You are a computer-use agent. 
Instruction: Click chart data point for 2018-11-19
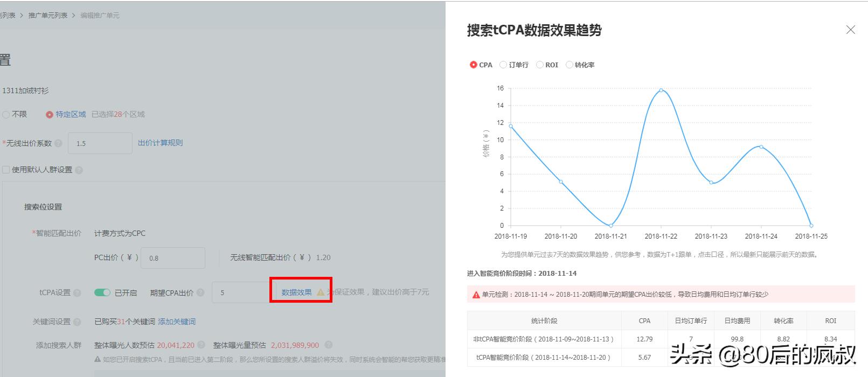(x=511, y=126)
